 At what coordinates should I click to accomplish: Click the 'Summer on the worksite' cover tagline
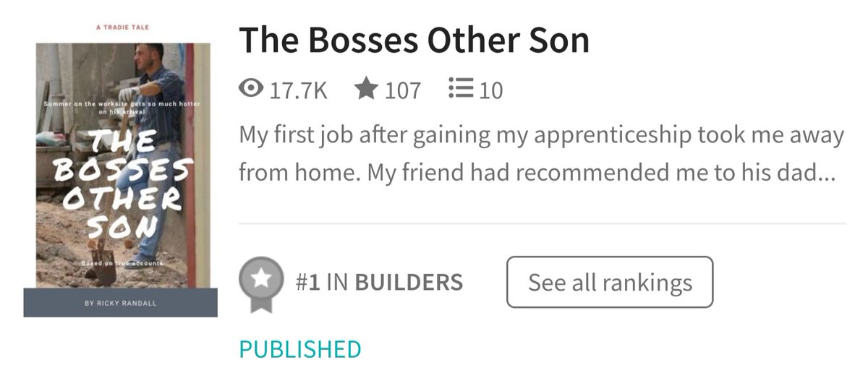[122, 108]
